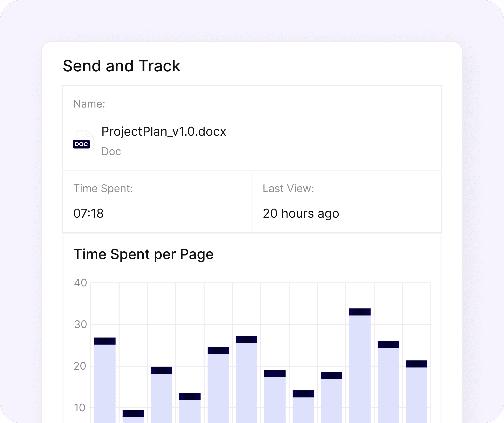
Task: Click the Time Spent: label
Action: click(103, 188)
